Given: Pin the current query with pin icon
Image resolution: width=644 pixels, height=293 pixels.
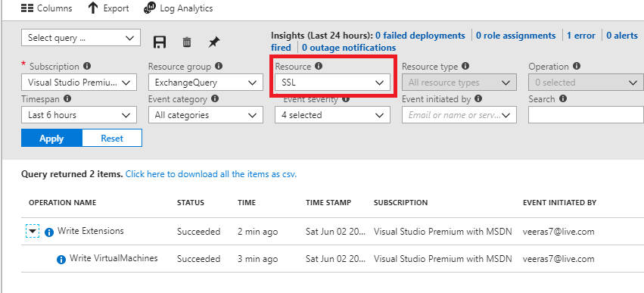Looking at the screenshot, I should click(x=213, y=42).
